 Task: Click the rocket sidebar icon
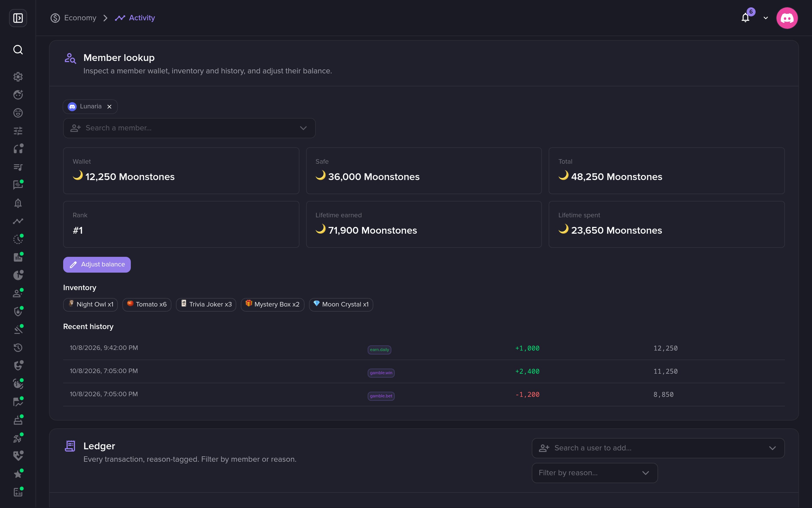[x=18, y=438]
